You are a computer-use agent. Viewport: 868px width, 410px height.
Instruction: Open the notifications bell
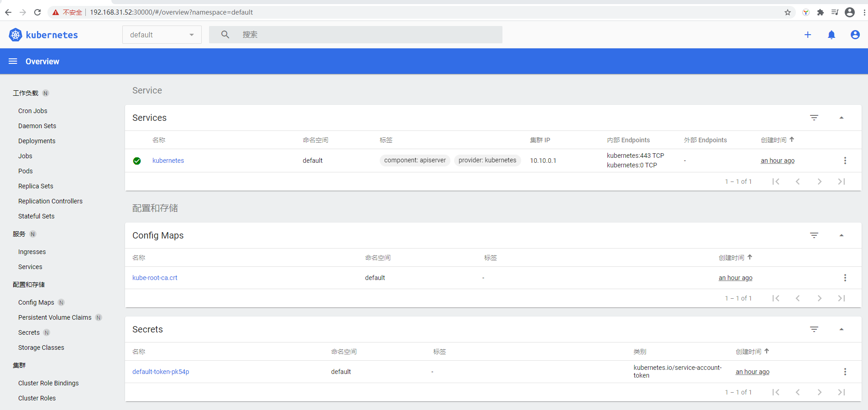coord(831,35)
